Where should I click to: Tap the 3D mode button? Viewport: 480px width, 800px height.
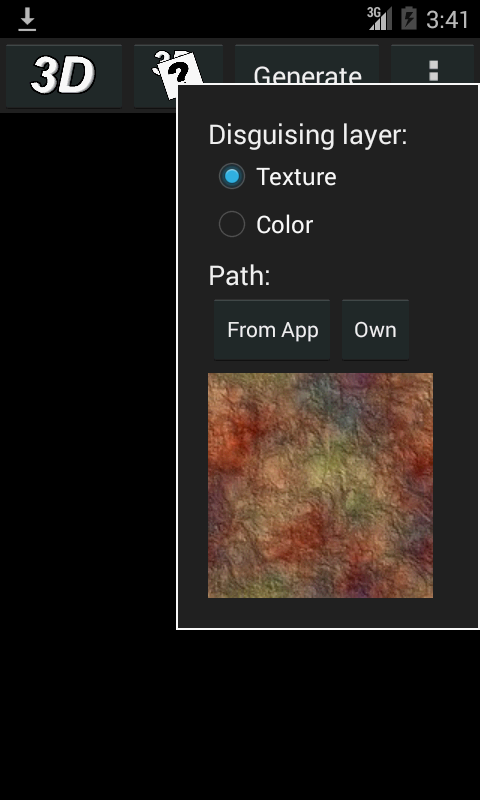pos(64,76)
